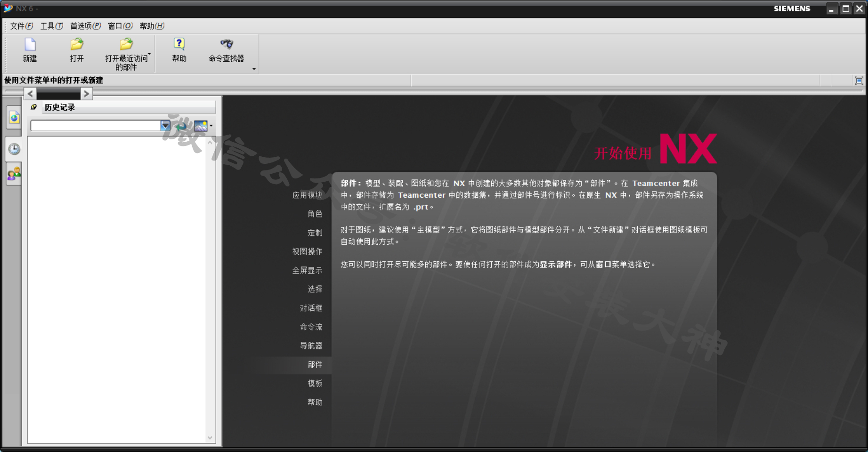Open the 文件(F) menu
This screenshot has height=452, width=868.
point(22,26)
